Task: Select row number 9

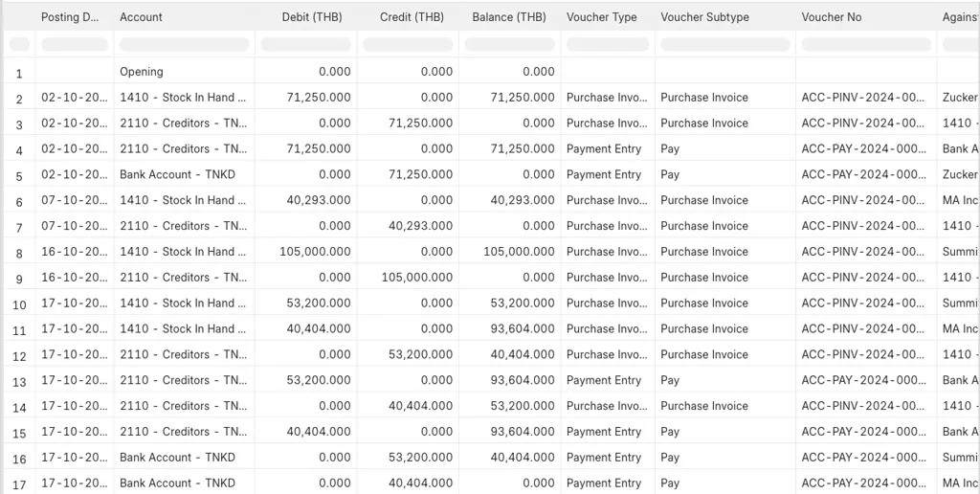Action: coord(19,279)
